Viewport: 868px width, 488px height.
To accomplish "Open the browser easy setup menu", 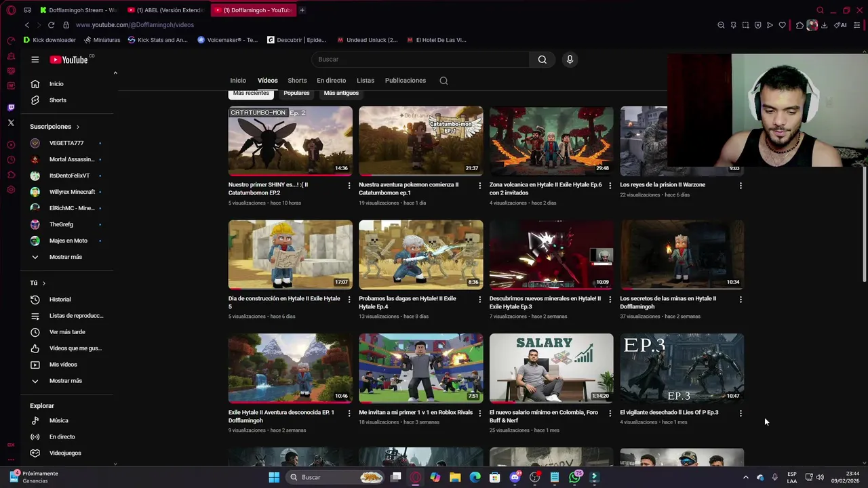I will [857, 25].
